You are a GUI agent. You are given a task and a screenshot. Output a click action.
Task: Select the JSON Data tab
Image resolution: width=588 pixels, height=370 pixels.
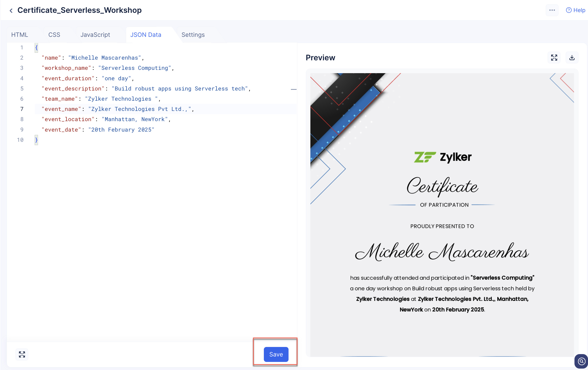[146, 35]
